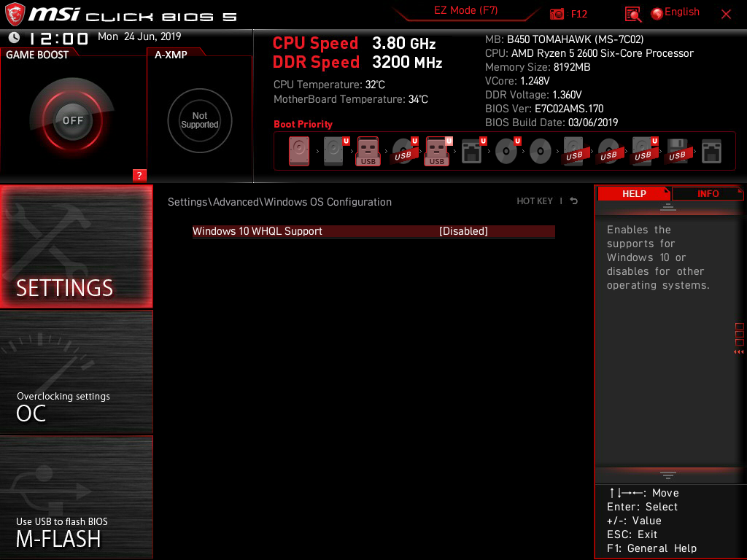Change language from English
The height and width of the screenshot is (560, 747).
(682, 12)
